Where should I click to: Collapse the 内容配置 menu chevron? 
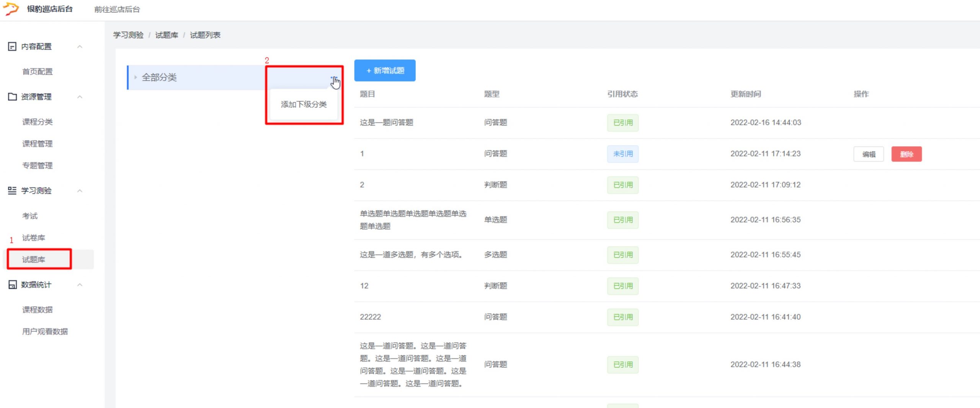pos(80,47)
